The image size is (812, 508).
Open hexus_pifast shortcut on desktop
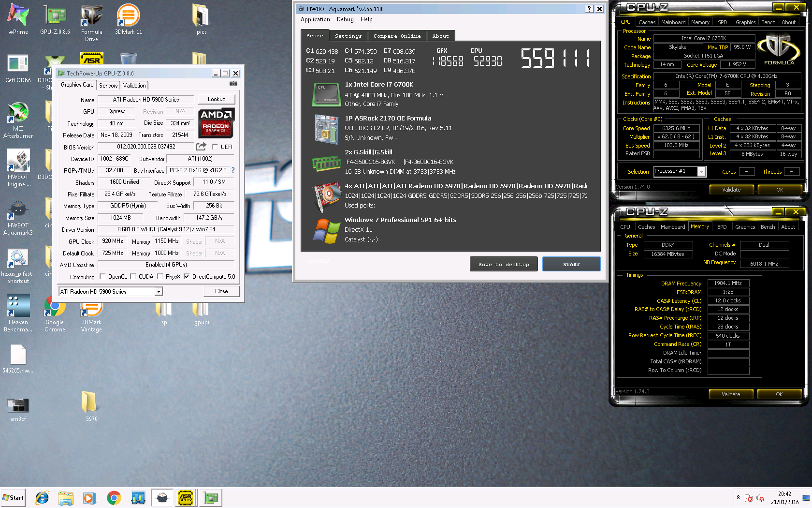point(18,265)
